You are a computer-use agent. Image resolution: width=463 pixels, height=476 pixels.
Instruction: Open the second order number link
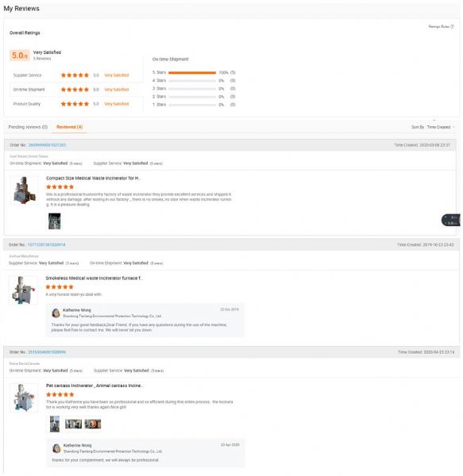[46, 244]
